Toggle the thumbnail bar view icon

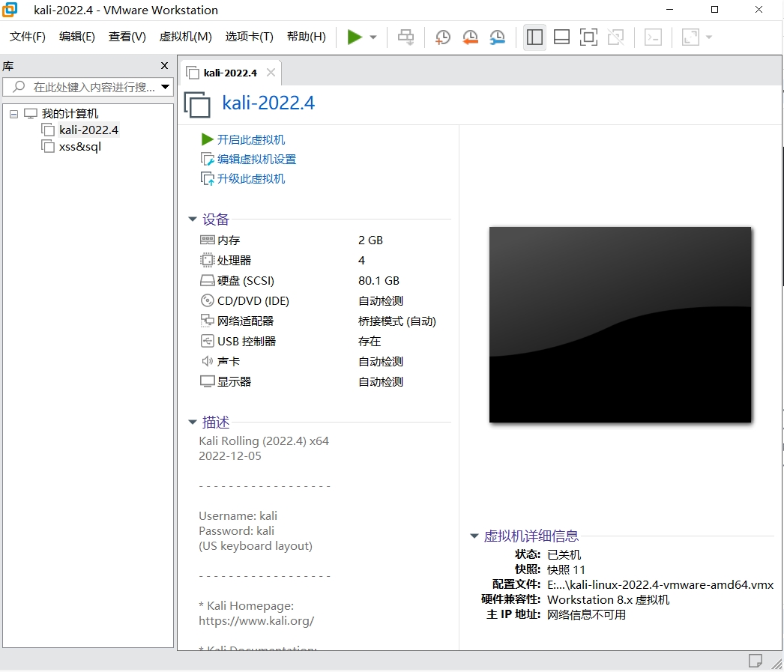(x=561, y=37)
